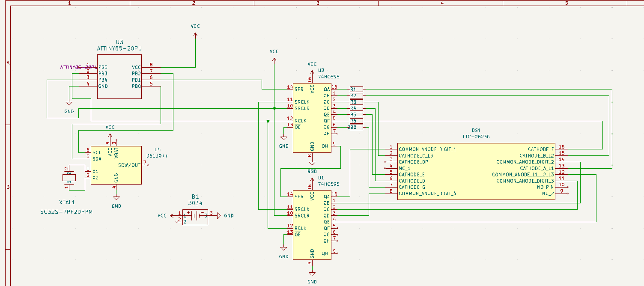644x286 pixels.
Task: Select the SC32S-7PF20PPM value text
Action: click(x=66, y=212)
